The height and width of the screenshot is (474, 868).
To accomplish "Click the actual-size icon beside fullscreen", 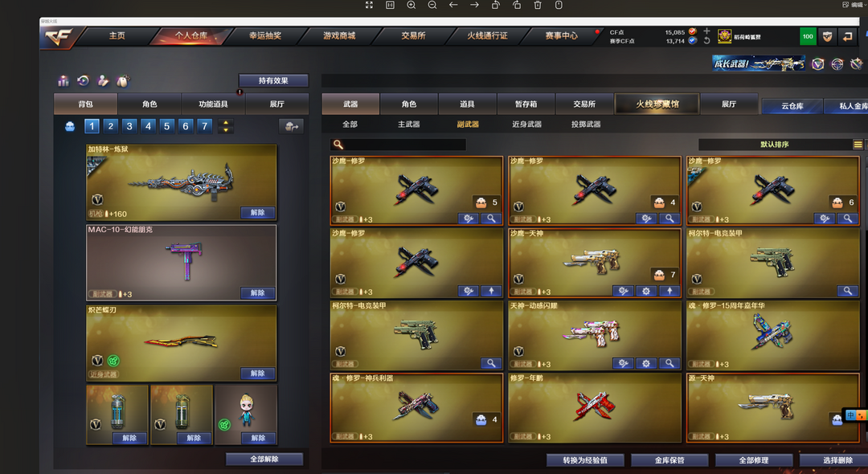I will (391, 5).
